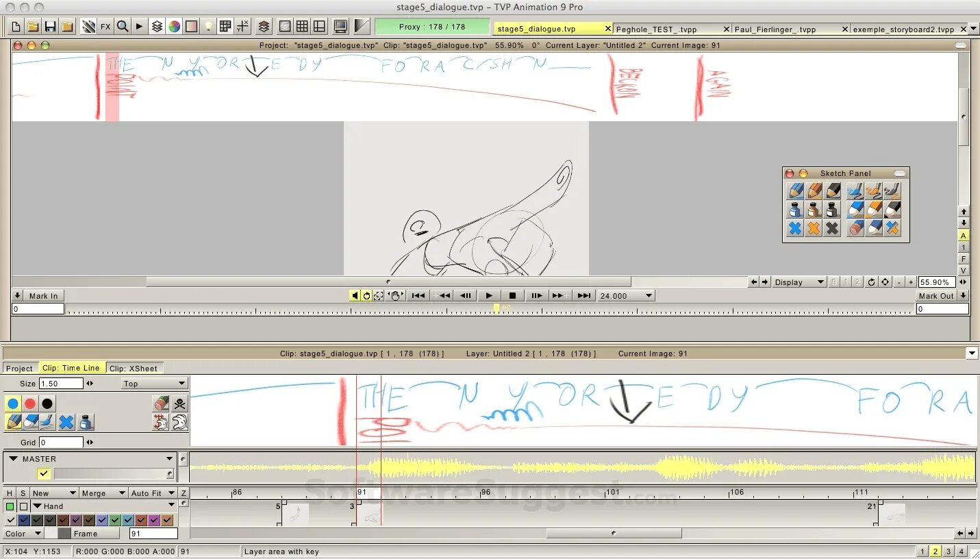Click the glove with red arrows icon
Viewport: 980px width, 559px height.
tap(161, 422)
